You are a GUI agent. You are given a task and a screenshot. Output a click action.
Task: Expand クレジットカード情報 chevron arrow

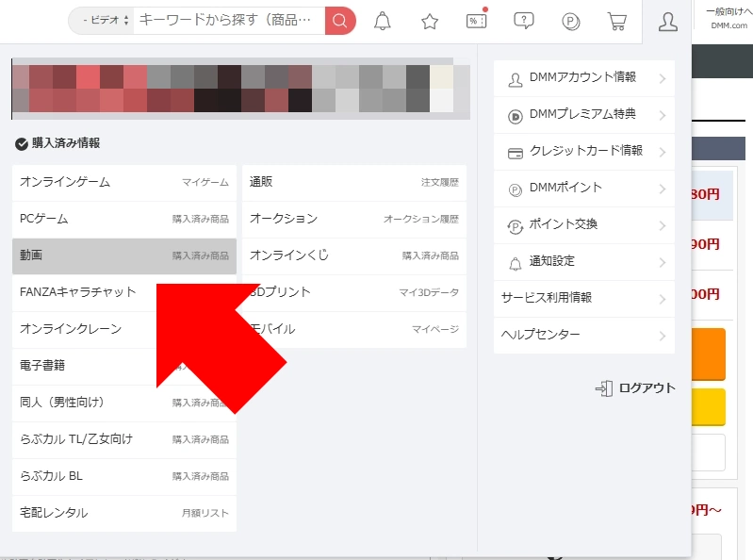click(663, 152)
